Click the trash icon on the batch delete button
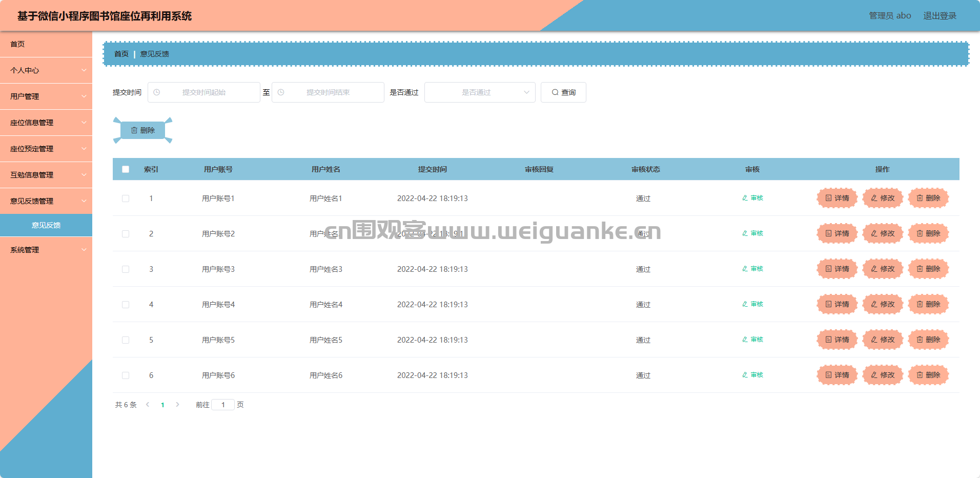Viewport: 980px width, 478px height. tap(134, 130)
